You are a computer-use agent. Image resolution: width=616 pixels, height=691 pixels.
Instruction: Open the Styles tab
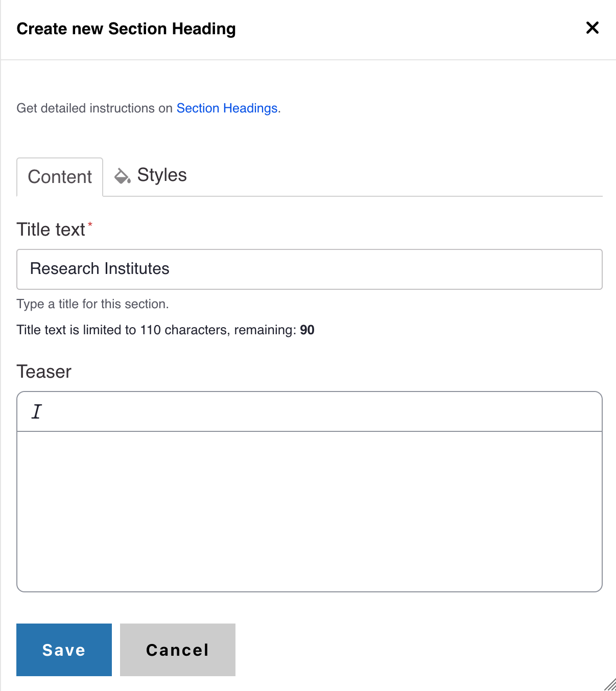point(161,175)
